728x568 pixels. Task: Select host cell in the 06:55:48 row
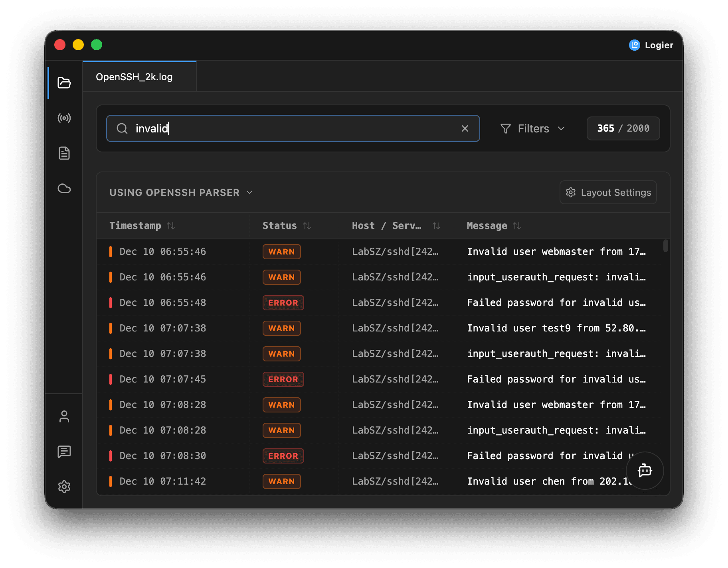pos(395,303)
